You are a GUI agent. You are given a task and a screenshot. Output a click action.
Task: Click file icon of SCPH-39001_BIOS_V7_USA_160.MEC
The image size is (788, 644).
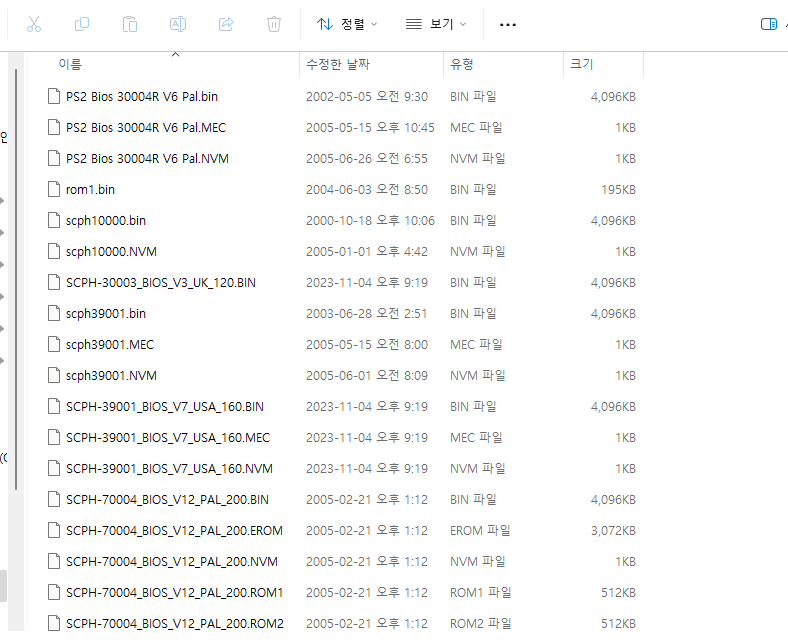(54, 437)
